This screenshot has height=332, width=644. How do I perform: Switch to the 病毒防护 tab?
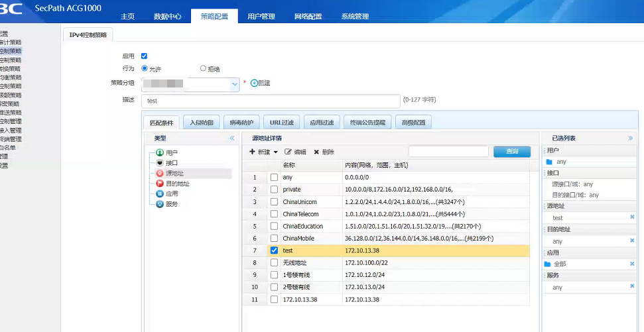point(241,123)
